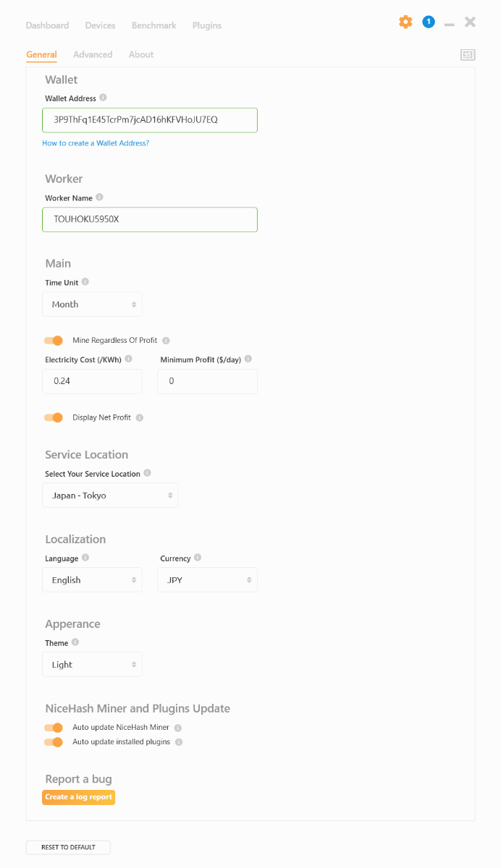Click the blue notification badge showing 1
This screenshot has height=868, width=501.
coord(429,22)
